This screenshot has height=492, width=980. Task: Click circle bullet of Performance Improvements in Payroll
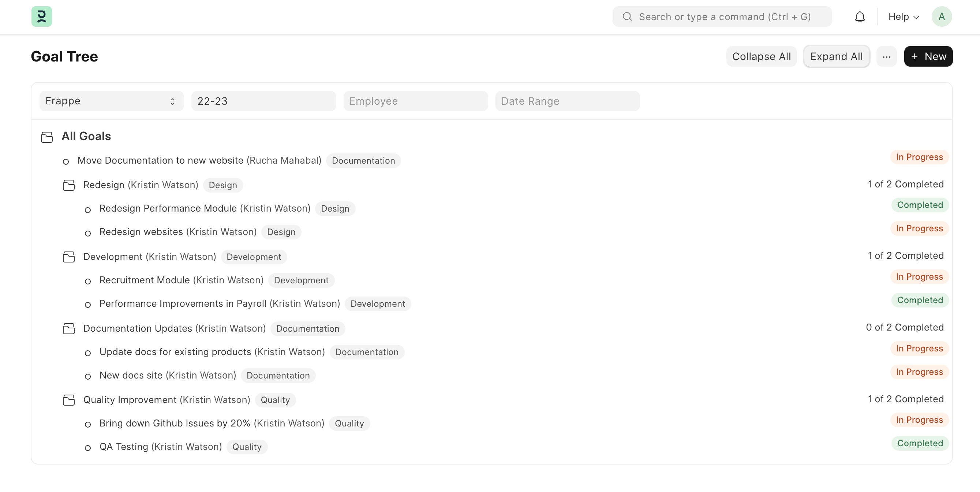88,305
